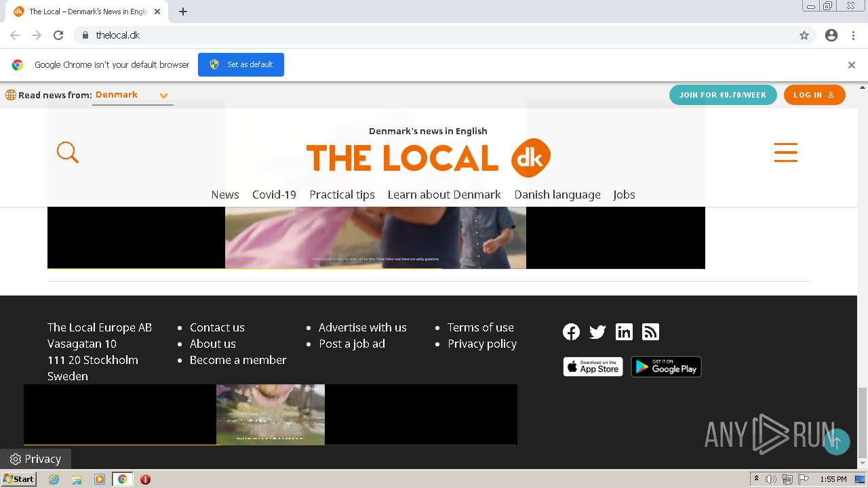Click The Local dk logo
The height and width of the screenshot is (488, 868).
429,158
